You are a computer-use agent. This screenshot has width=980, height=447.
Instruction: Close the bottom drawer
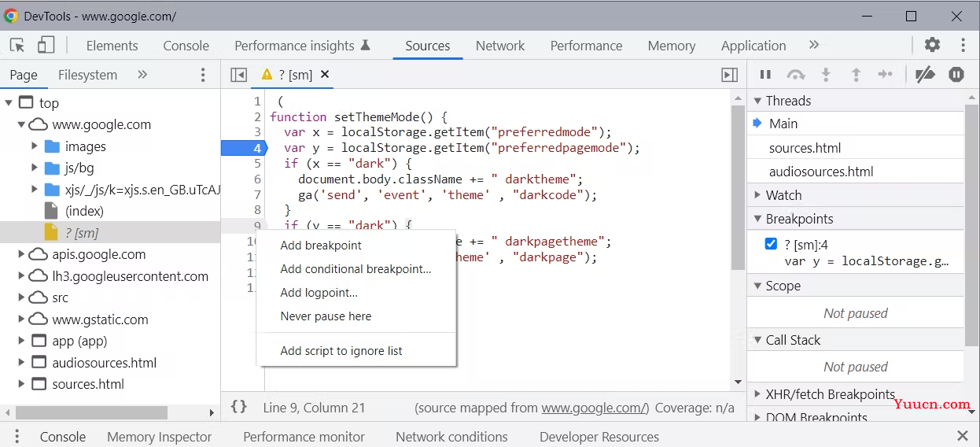(963, 436)
